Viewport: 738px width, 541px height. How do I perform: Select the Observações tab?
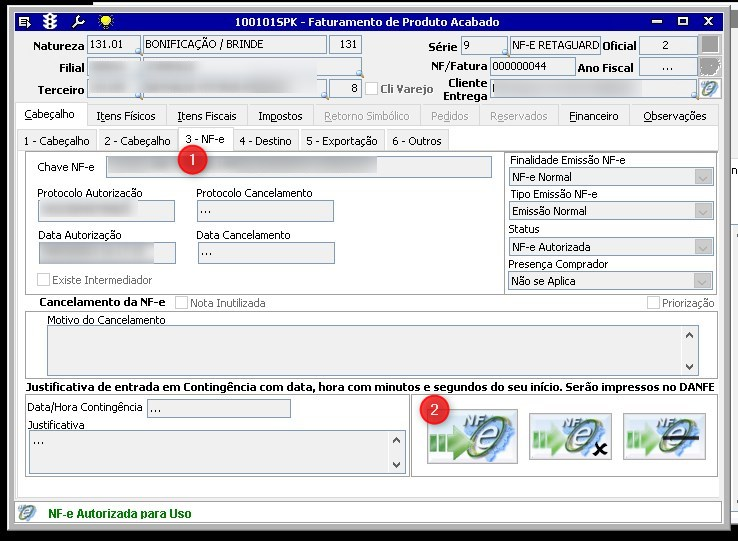click(674, 116)
